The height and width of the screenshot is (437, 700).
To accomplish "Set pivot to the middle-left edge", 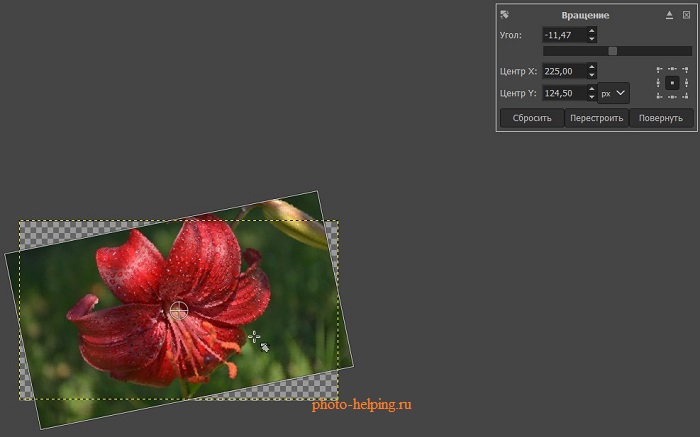I will coord(658,83).
